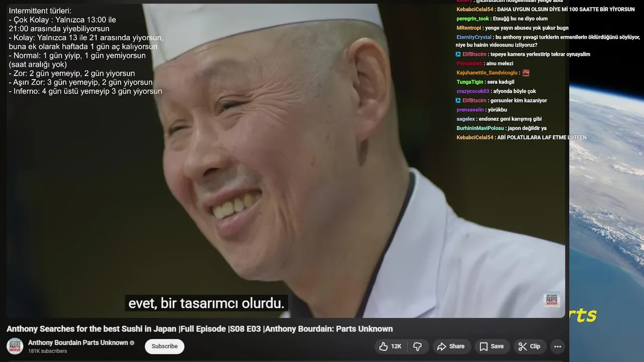Select chat username crazycocuk03

472,92
